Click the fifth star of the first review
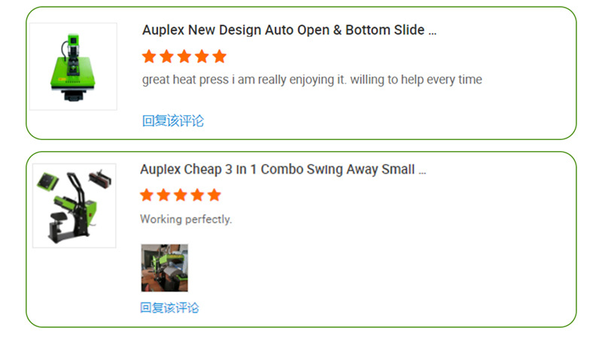602x364 pixels. pyautogui.click(x=220, y=56)
